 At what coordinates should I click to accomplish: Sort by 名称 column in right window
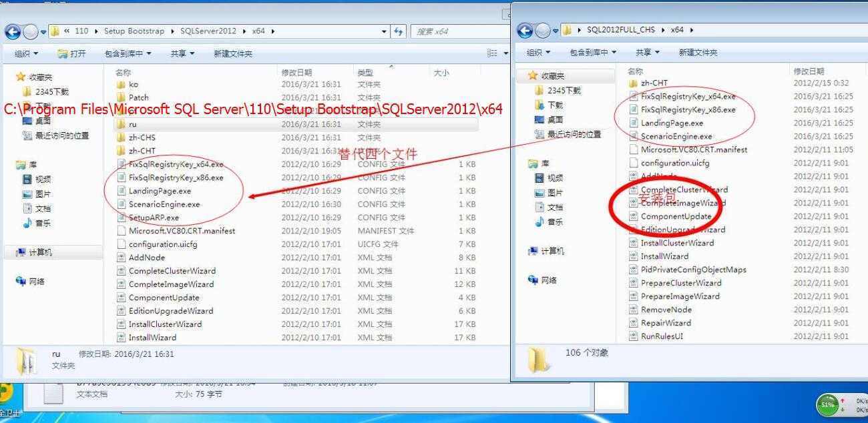(x=636, y=71)
